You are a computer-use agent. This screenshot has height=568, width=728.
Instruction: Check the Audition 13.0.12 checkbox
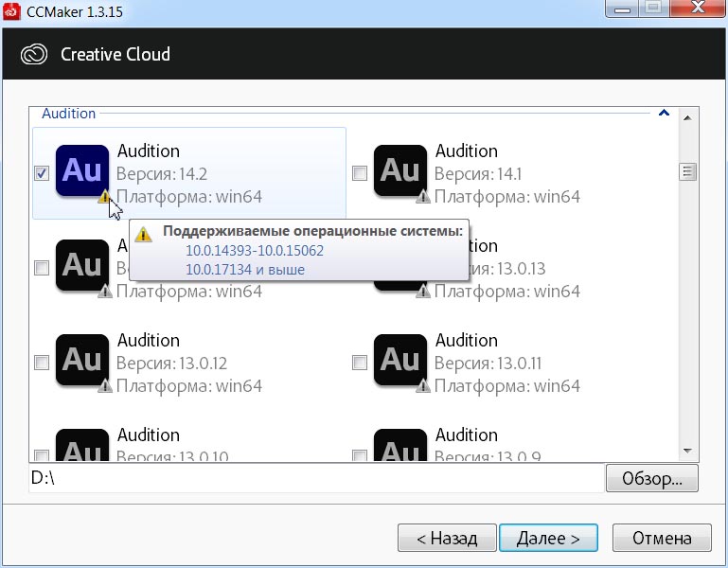(42, 363)
